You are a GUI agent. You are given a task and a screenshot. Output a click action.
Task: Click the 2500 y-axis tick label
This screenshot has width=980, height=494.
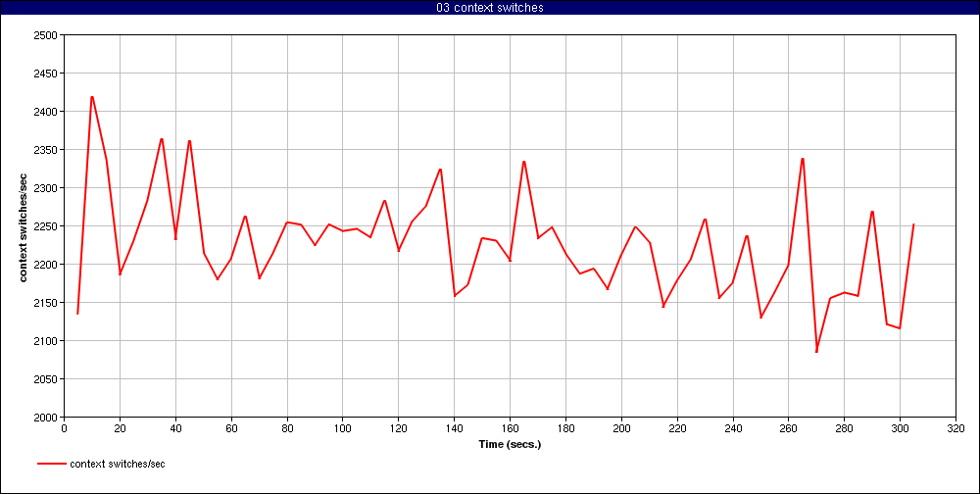[x=47, y=35]
